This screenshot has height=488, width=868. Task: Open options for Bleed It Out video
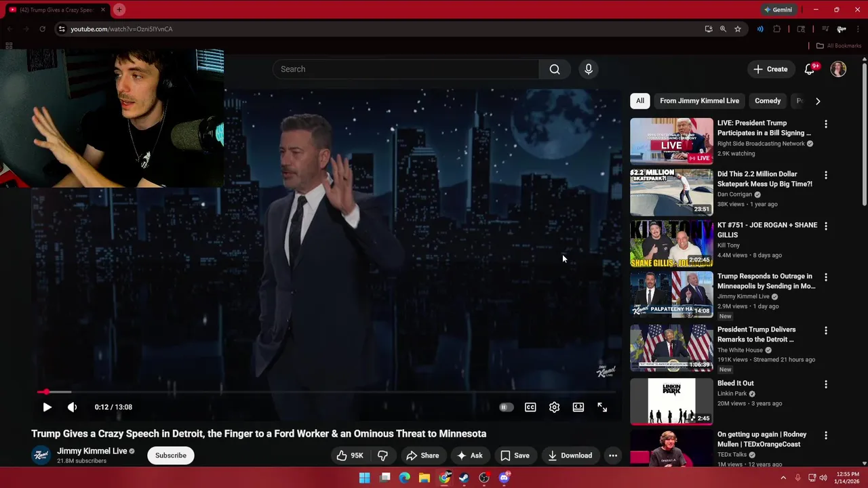(825, 384)
